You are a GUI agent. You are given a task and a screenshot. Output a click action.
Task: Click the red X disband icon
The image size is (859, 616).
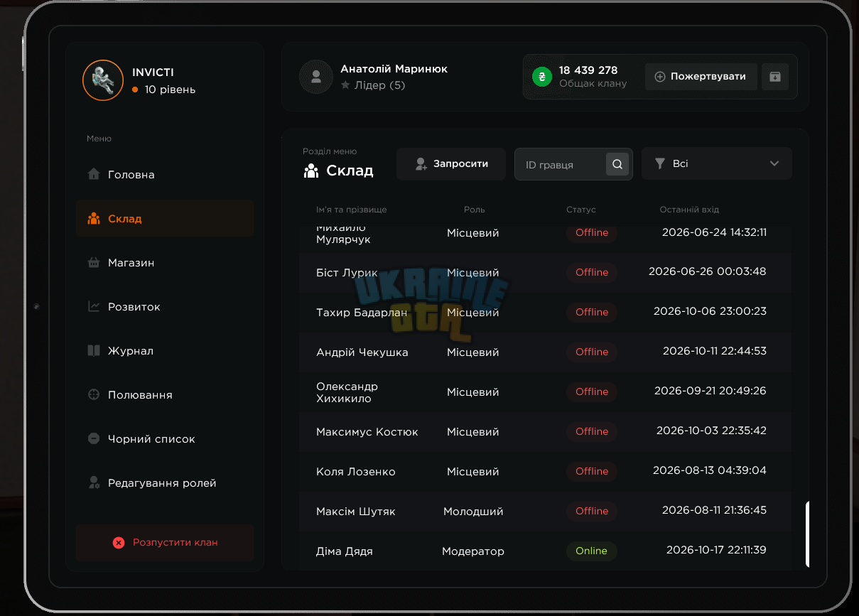[x=119, y=543]
